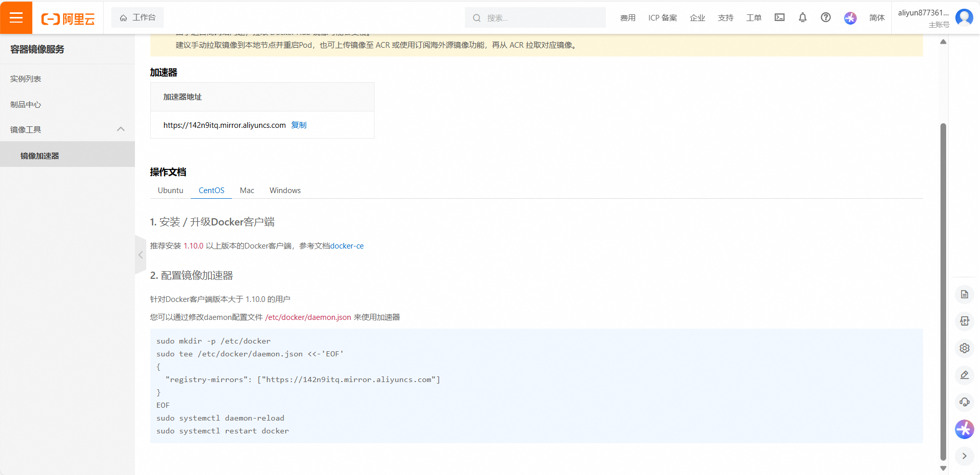Open the notifications bell

(802, 17)
